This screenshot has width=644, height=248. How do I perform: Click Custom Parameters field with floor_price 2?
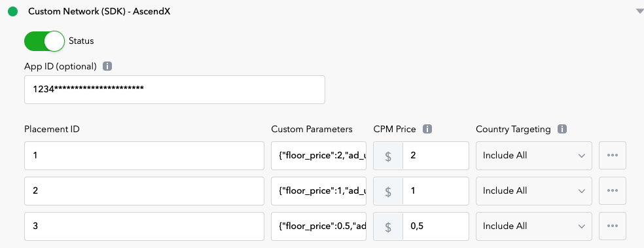point(319,156)
